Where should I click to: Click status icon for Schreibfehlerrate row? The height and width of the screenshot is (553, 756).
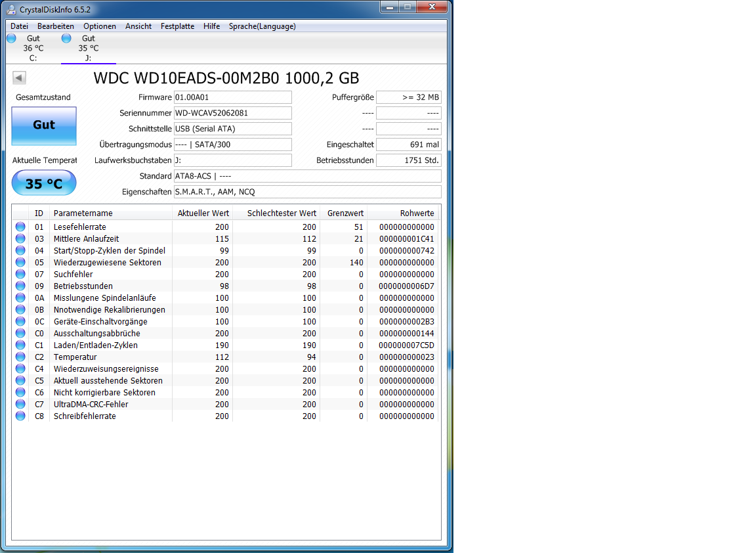tap(20, 416)
